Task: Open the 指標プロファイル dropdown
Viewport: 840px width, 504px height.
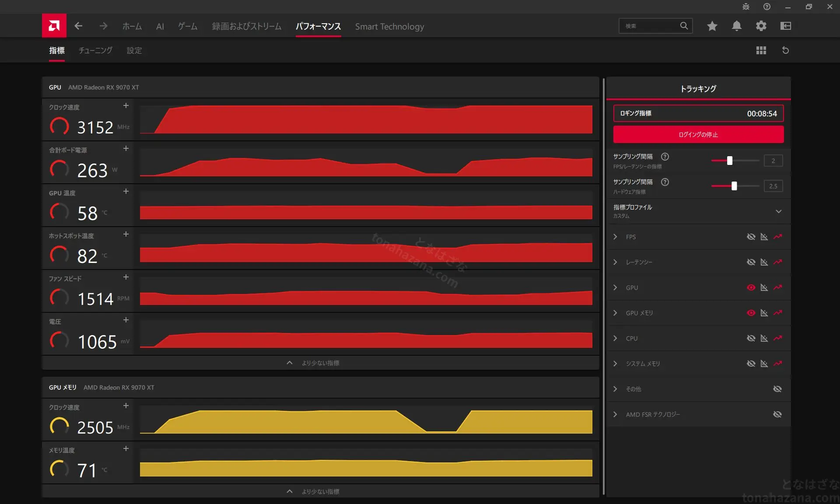Action: 698,211
